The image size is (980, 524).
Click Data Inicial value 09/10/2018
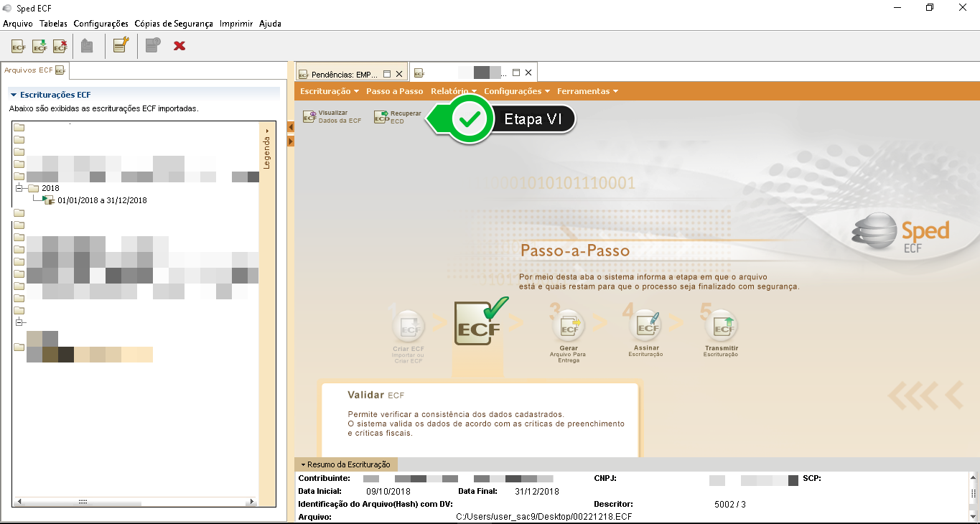click(388, 492)
